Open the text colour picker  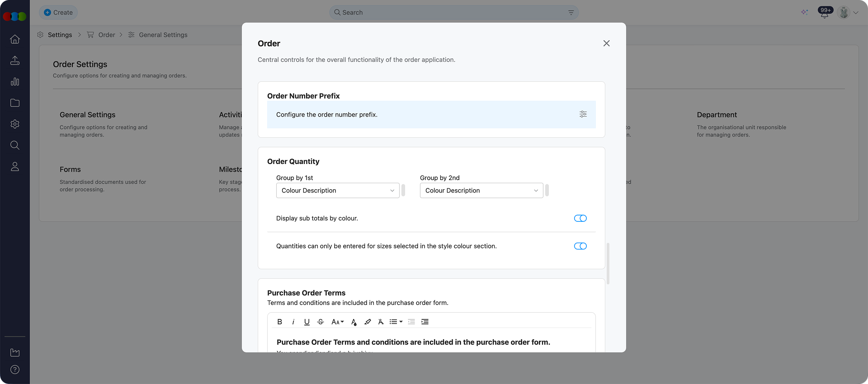coord(354,322)
